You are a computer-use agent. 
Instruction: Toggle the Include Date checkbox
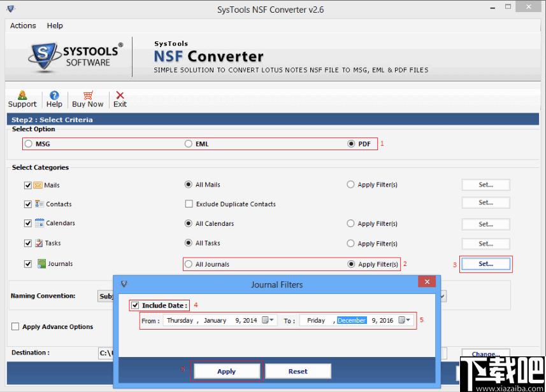tap(135, 305)
